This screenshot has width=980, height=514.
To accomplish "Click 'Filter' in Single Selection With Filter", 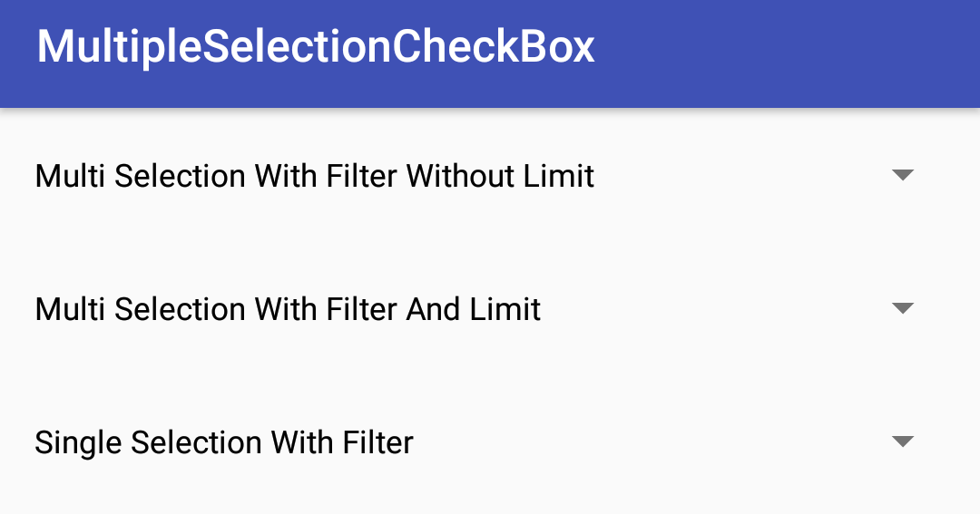I will pyautogui.click(x=377, y=442).
